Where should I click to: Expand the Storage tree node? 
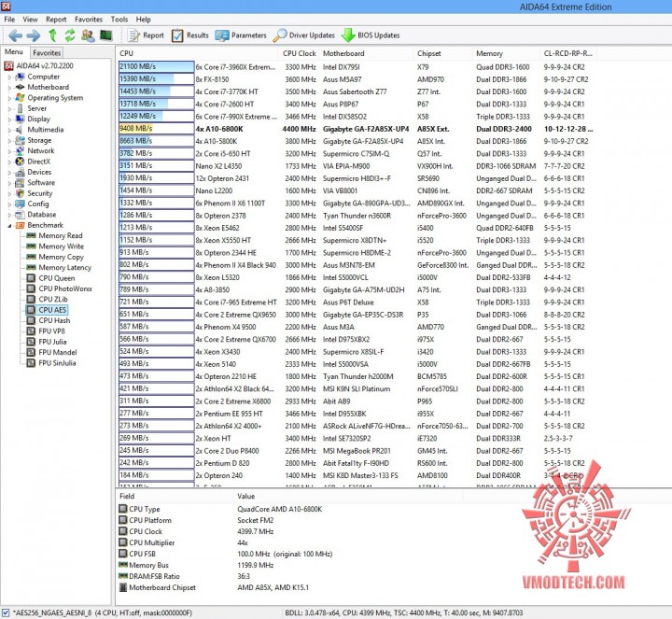pos(9,141)
